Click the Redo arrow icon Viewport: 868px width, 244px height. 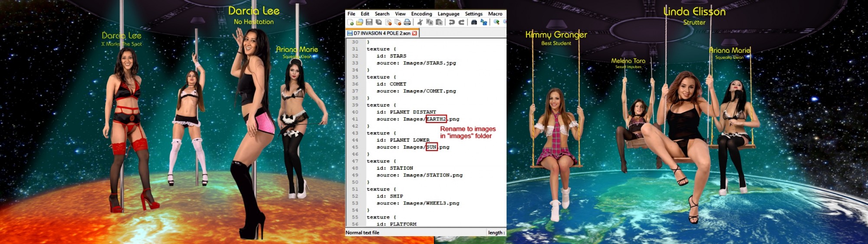(x=461, y=22)
